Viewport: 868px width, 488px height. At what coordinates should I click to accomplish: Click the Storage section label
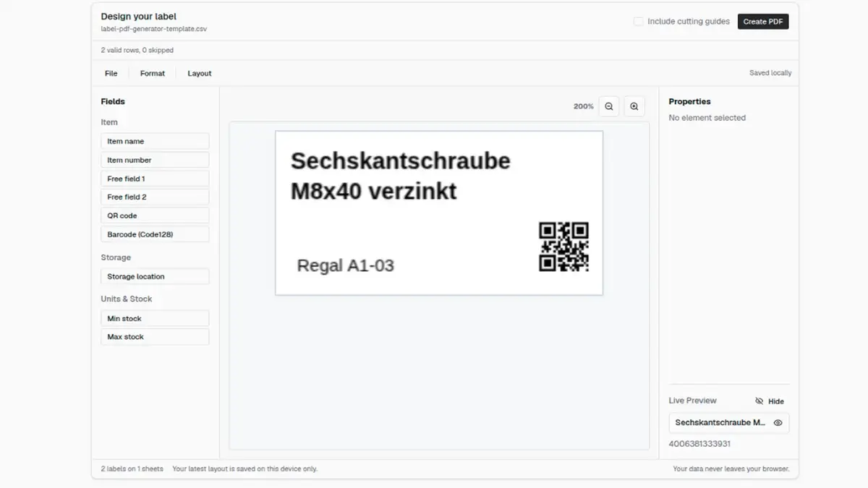pos(116,257)
